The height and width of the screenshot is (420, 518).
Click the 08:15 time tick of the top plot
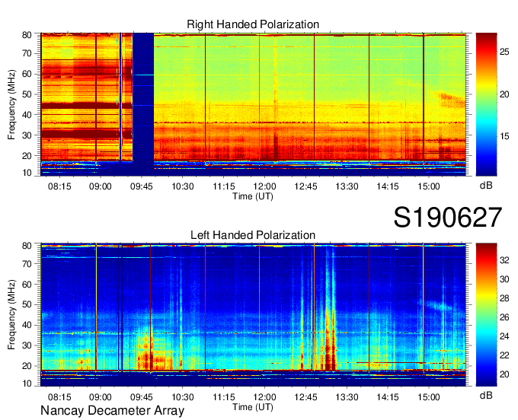click(x=59, y=186)
